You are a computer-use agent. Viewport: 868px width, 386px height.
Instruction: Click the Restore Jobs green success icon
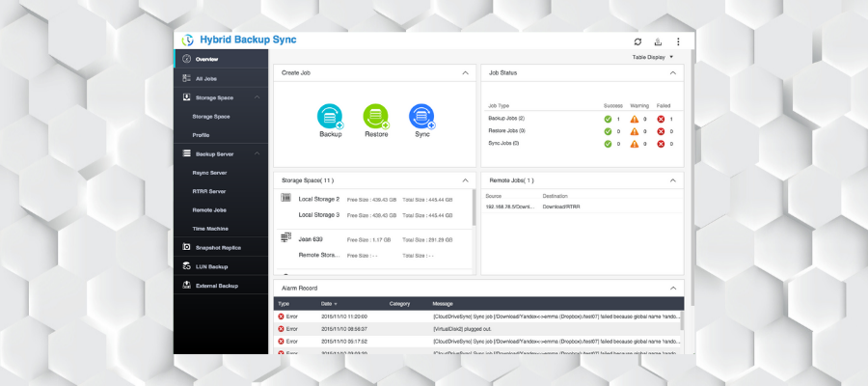click(608, 131)
